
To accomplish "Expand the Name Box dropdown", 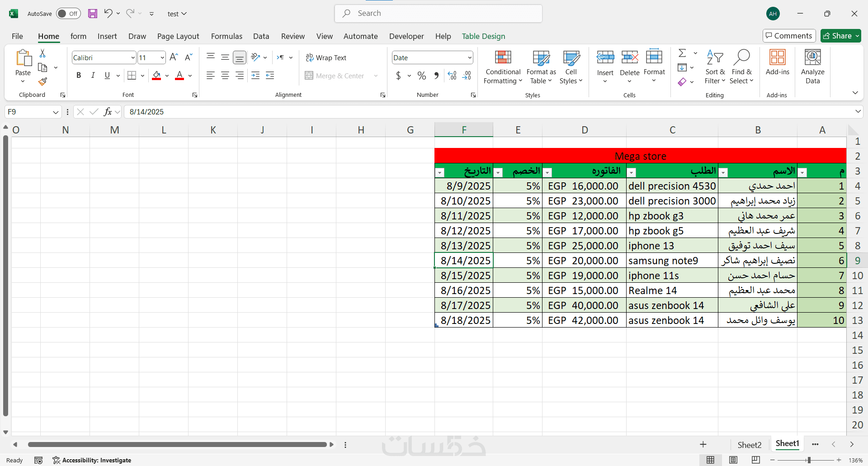I will point(56,112).
